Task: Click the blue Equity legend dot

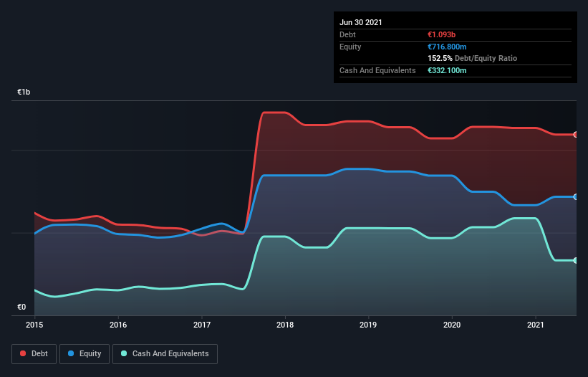Action: pos(71,353)
